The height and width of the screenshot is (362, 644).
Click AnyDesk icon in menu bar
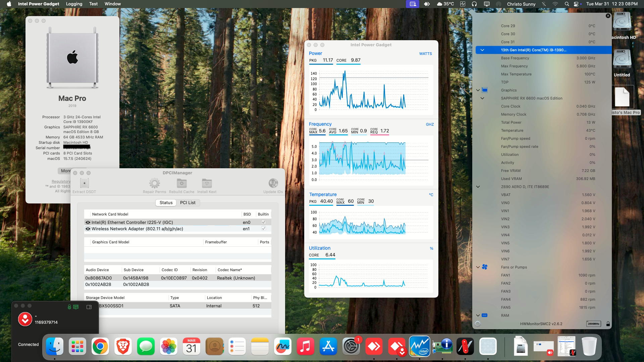tap(427, 4)
